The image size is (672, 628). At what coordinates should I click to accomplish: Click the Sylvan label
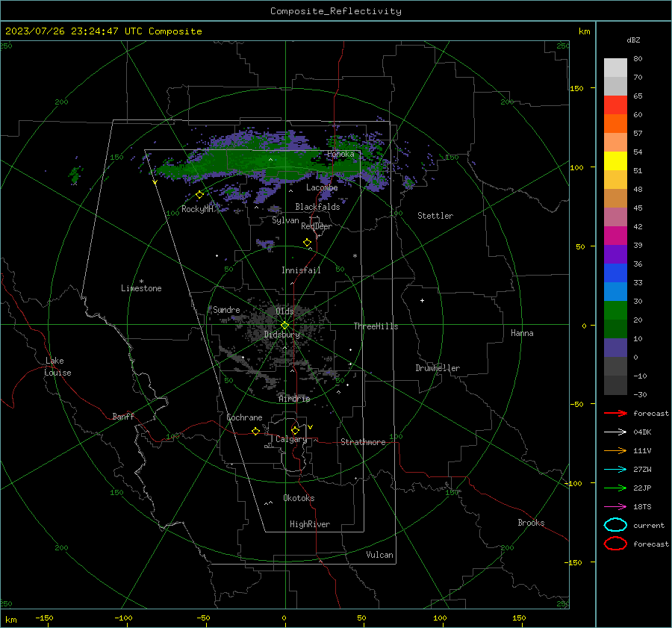(285, 220)
